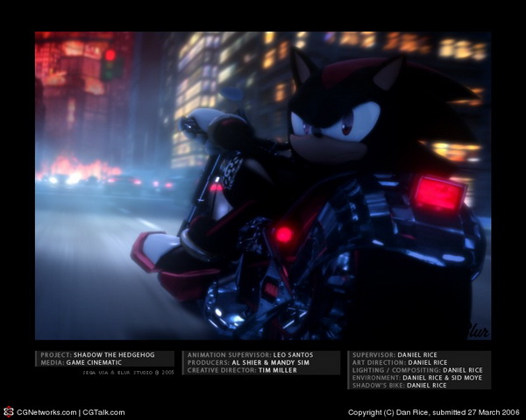Screen dimensions: 526x420
Task: Click the 'Copyright (C) Dan Rice' notice
Action: pos(434,412)
